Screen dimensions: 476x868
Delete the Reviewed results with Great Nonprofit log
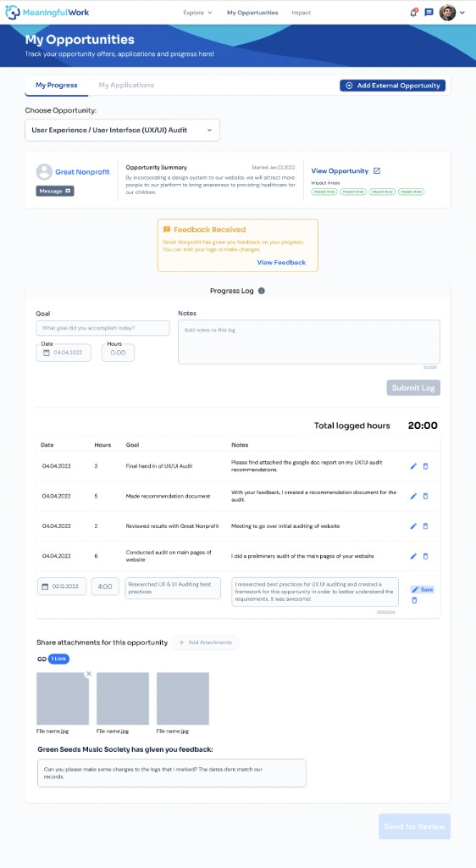click(425, 526)
